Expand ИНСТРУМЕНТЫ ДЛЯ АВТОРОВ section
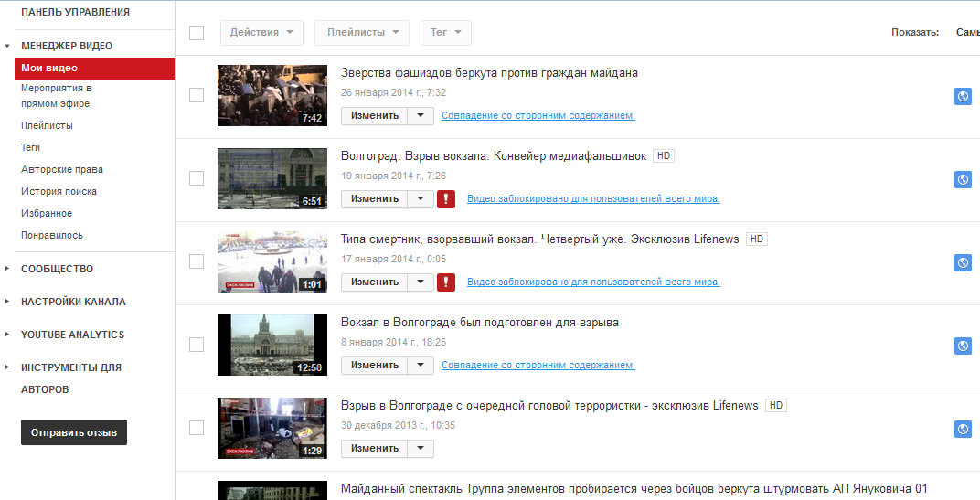The image size is (980, 500). [x=7, y=367]
